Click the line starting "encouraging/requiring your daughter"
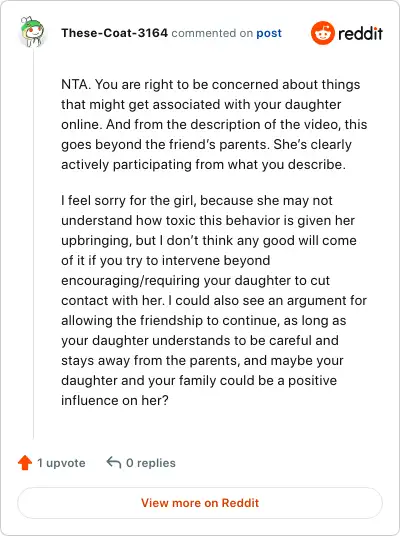 pos(196,280)
